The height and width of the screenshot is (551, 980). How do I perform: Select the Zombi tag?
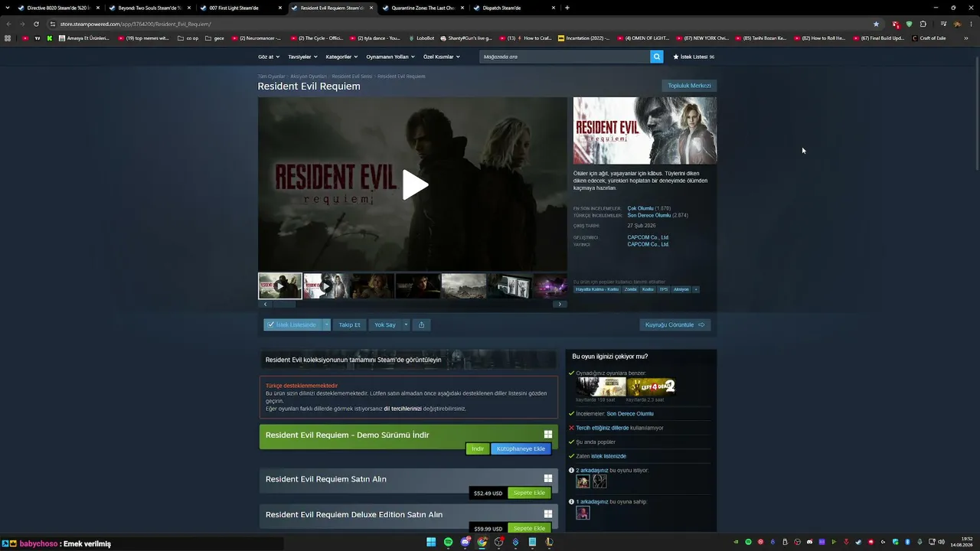[631, 289]
